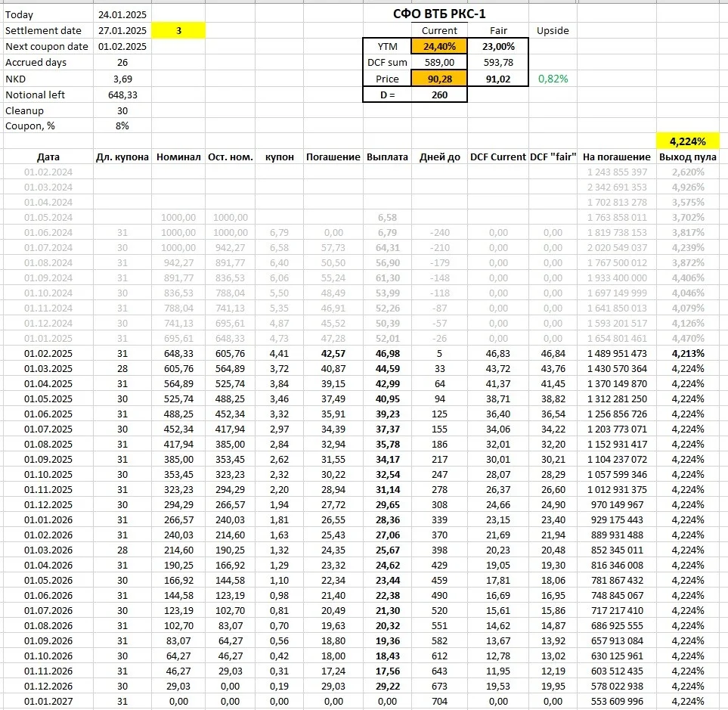Viewport: 728px width, 710px height.
Task: Select the D = value 260
Action: pos(439,95)
